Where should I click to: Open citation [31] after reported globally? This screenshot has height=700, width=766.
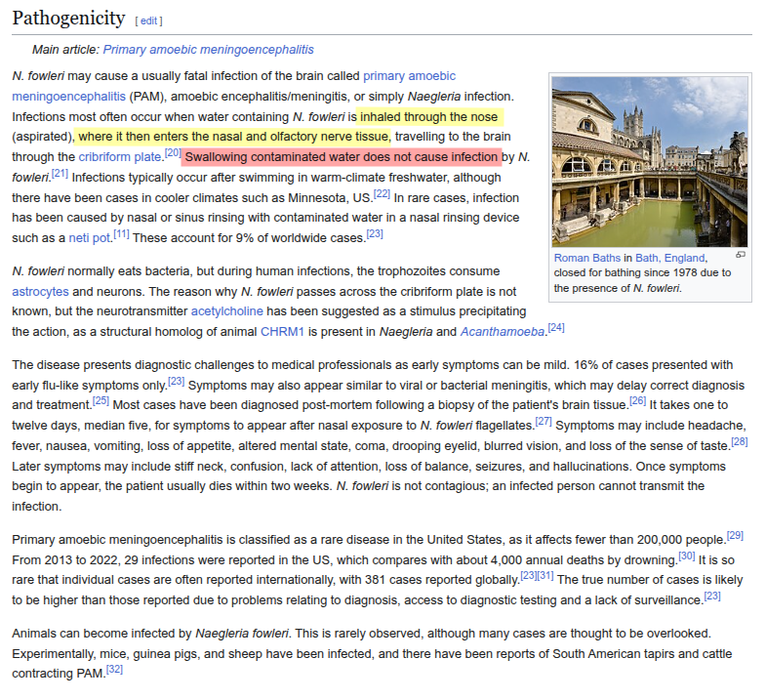[x=545, y=575]
